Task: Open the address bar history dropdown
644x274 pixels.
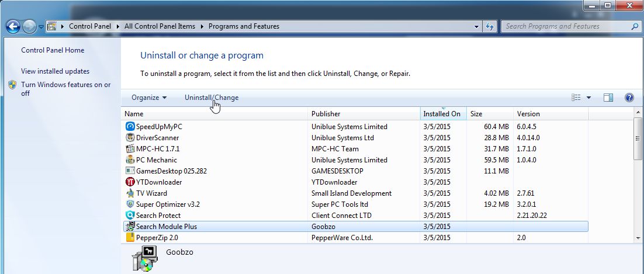Action: (477, 26)
